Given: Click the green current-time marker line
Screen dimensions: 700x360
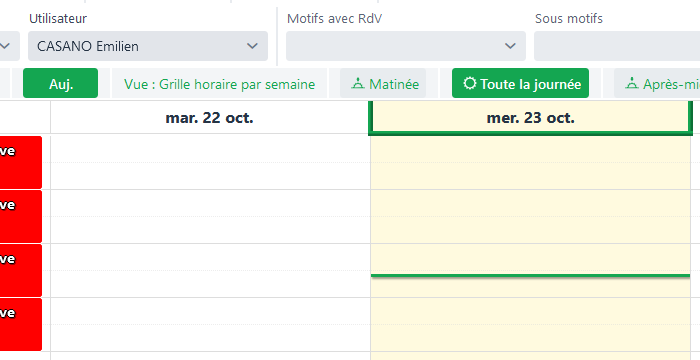Looking at the screenshot, I should click(530, 276).
